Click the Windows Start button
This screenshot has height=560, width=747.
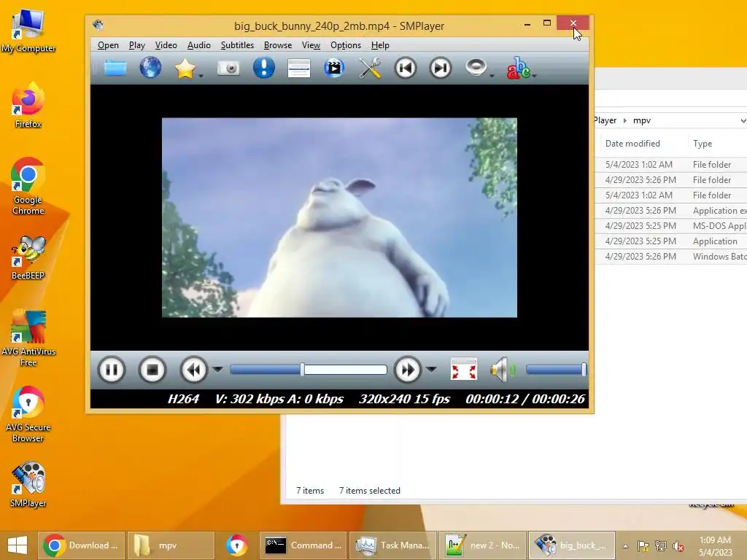coord(18,545)
